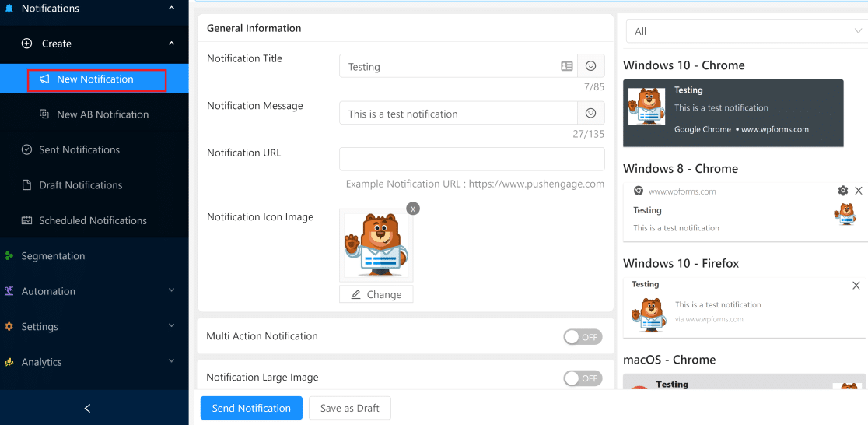The image size is (868, 425).
Task: Collapse the Create submenu
Action: pos(171,44)
